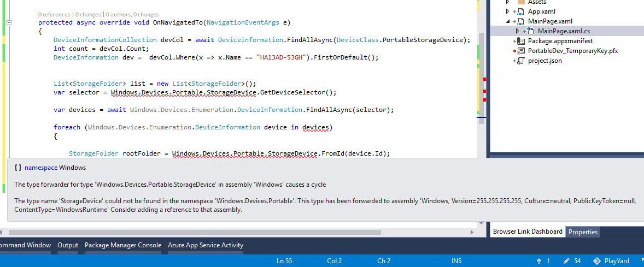Collapse the OnNavigatedTo method outline
Screen dimensions: 644x267
(9, 22)
